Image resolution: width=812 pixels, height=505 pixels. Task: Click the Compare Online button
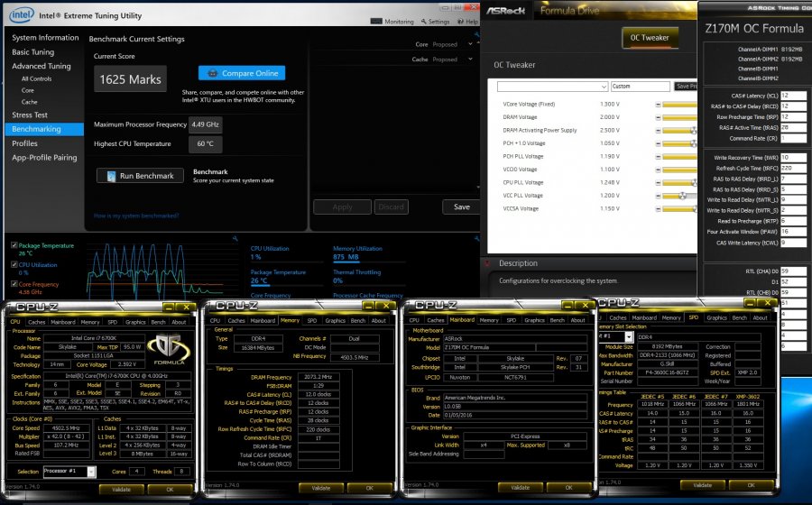click(x=242, y=73)
